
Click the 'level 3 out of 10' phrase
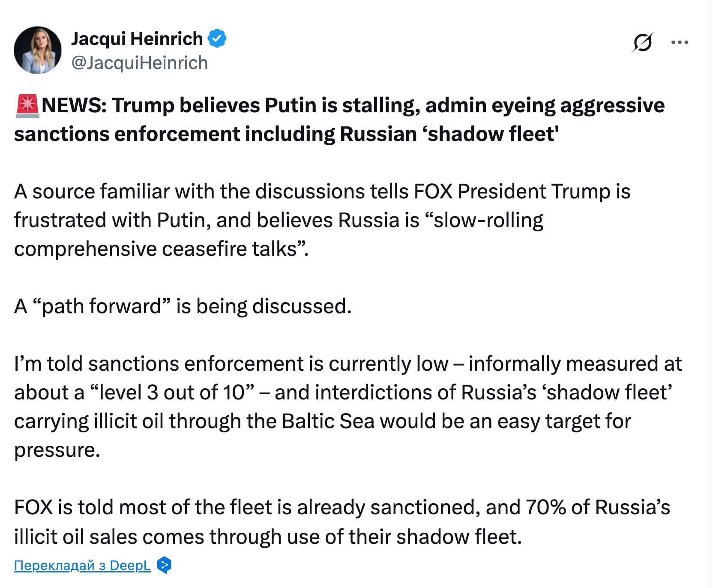[171, 393]
